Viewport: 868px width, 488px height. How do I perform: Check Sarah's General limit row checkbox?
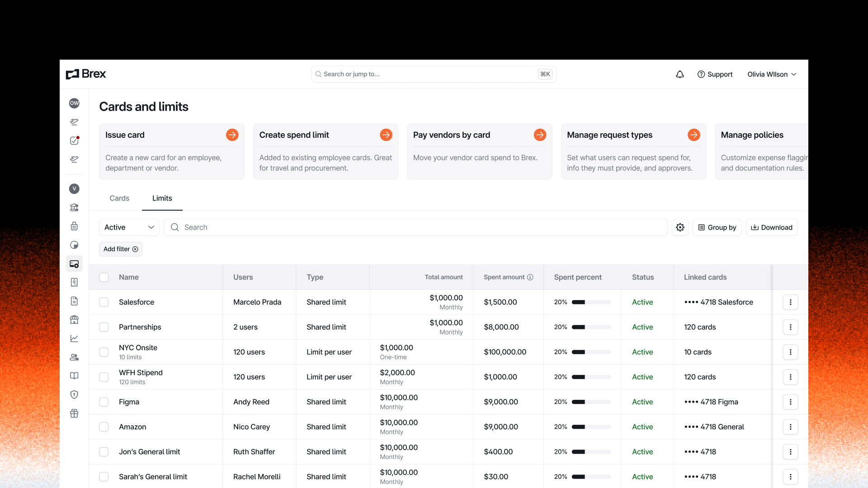pos(104,477)
